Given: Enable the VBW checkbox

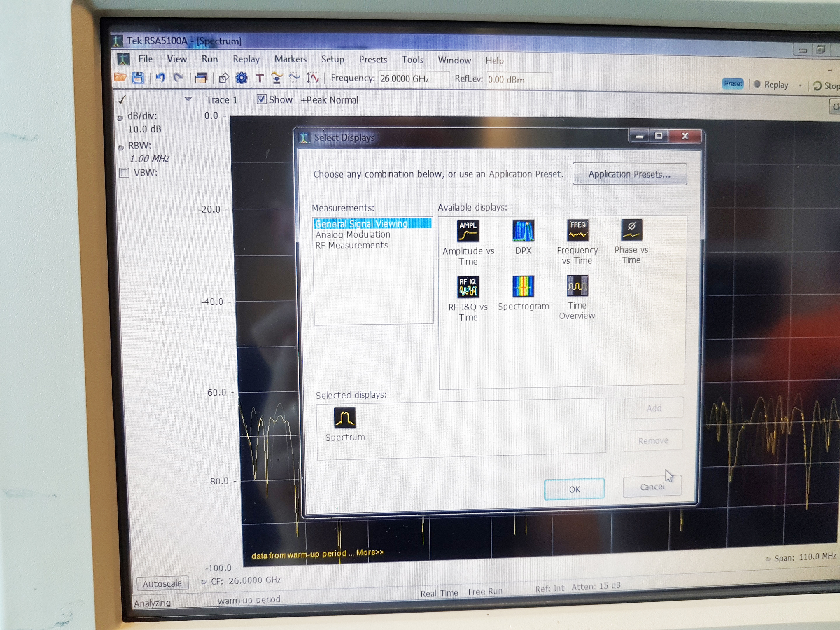Looking at the screenshot, I should 124,173.
